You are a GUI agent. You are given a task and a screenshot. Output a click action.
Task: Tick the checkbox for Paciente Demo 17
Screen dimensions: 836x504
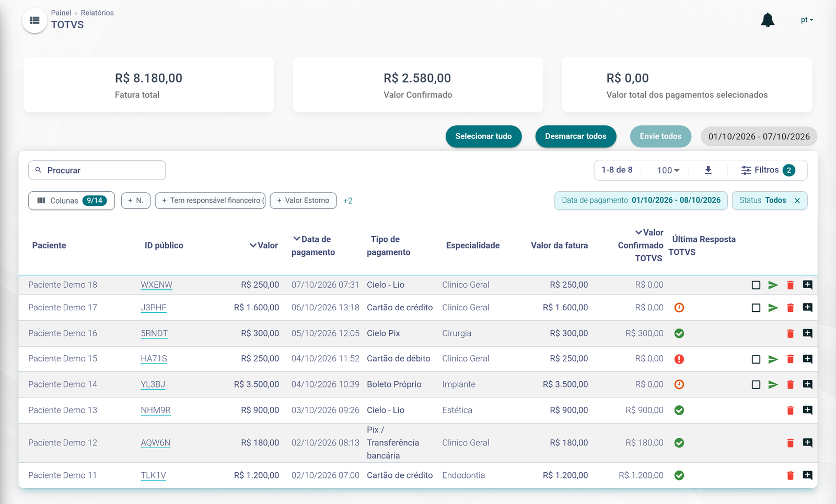click(756, 308)
